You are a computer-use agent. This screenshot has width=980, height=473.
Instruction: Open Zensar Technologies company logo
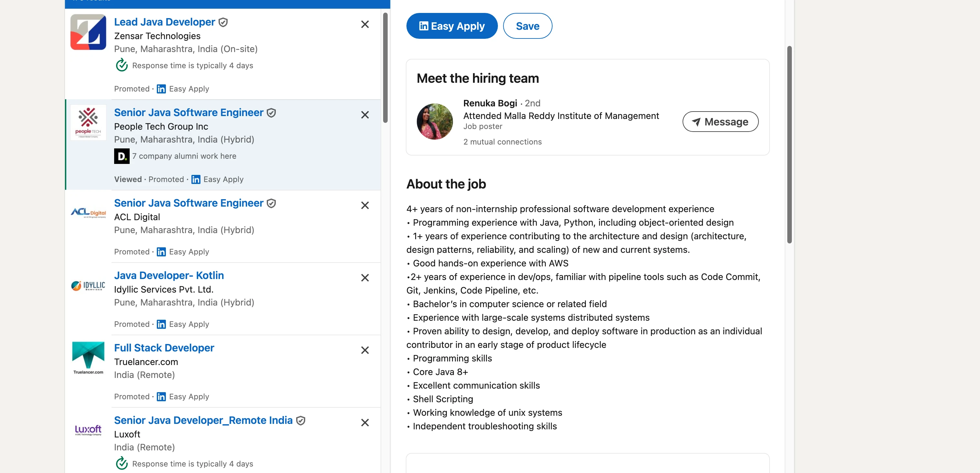pyautogui.click(x=88, y=32)
